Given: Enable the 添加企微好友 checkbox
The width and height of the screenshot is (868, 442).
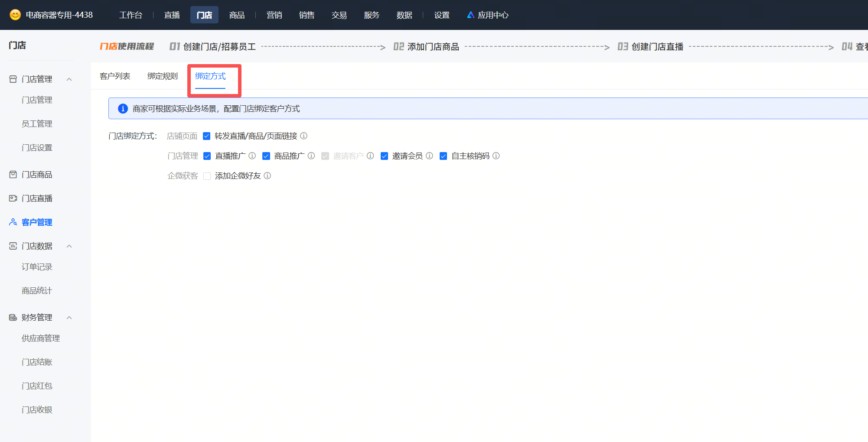Looking at the screenshot, I should pyautogui.click(x=207, y=176).
